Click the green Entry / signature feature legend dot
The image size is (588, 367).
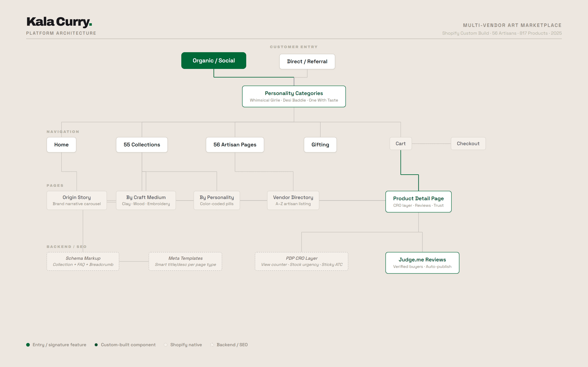coord(28,345)
